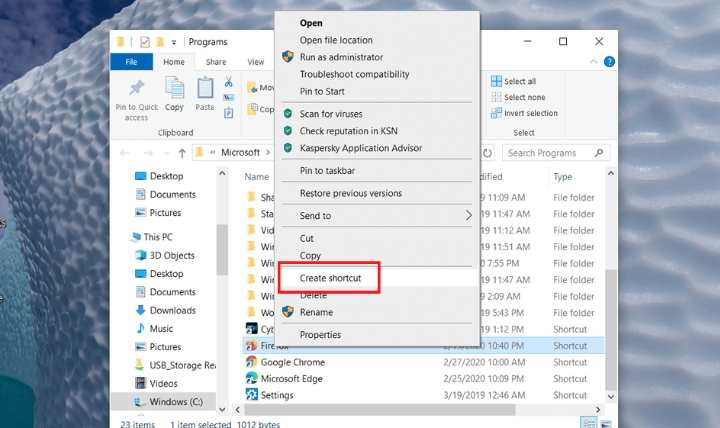The height and width of the screenshot is (428, 720).
Task: Click Open in the context menu
Action: tap(311, 23)
